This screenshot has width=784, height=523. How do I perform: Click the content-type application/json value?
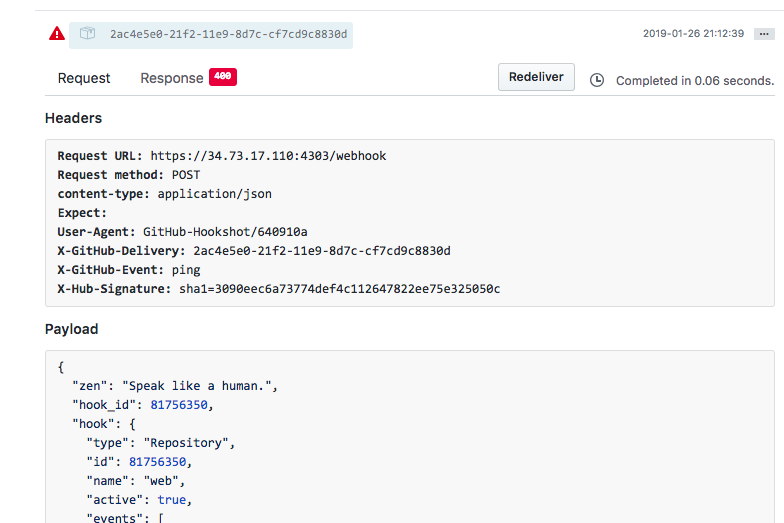[214, 194]
